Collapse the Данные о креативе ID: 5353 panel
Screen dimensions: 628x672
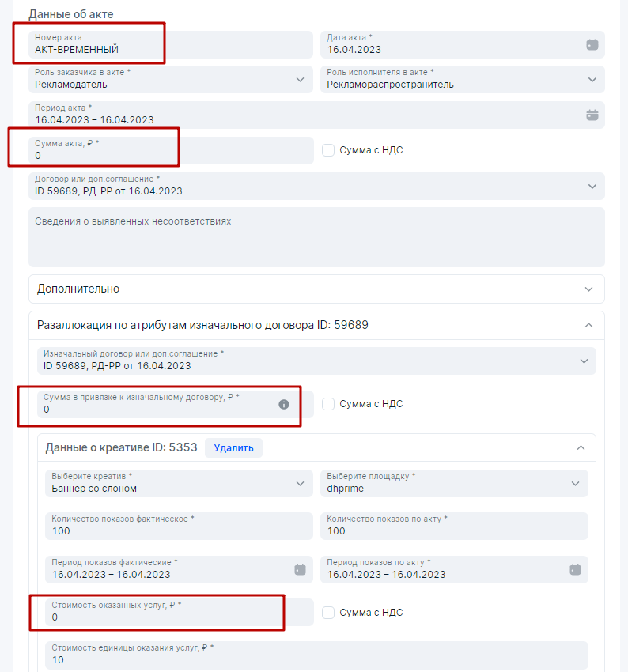(581, 447)
